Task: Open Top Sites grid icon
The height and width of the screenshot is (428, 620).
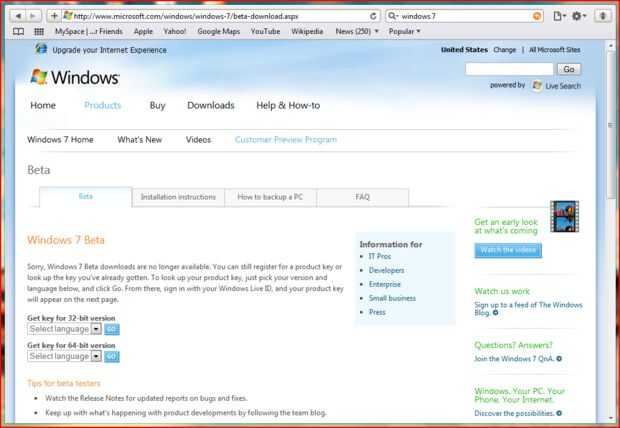Action: point(39,32)
